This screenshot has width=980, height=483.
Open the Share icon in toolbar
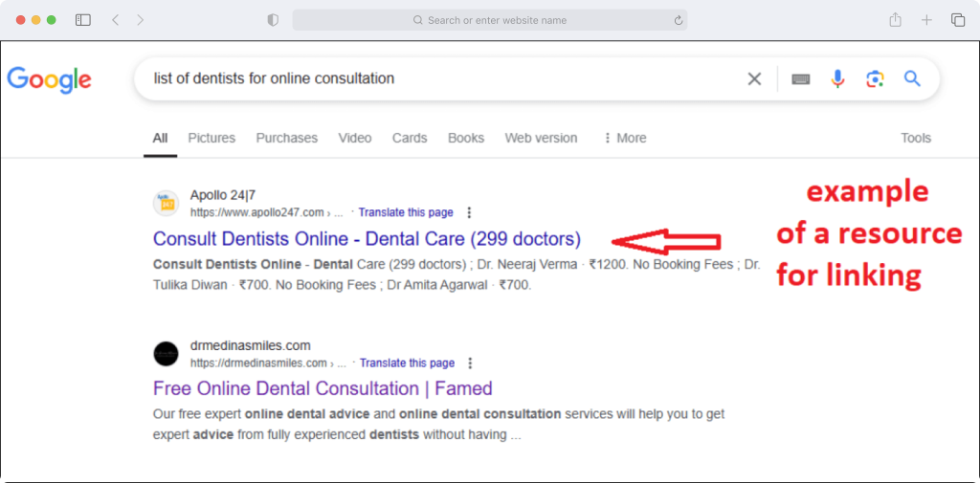click(895, 20)
